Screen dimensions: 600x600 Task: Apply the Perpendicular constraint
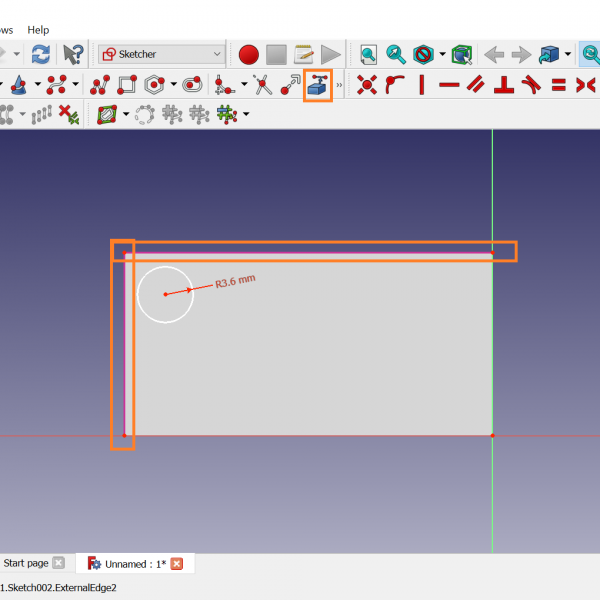[504, 85]
